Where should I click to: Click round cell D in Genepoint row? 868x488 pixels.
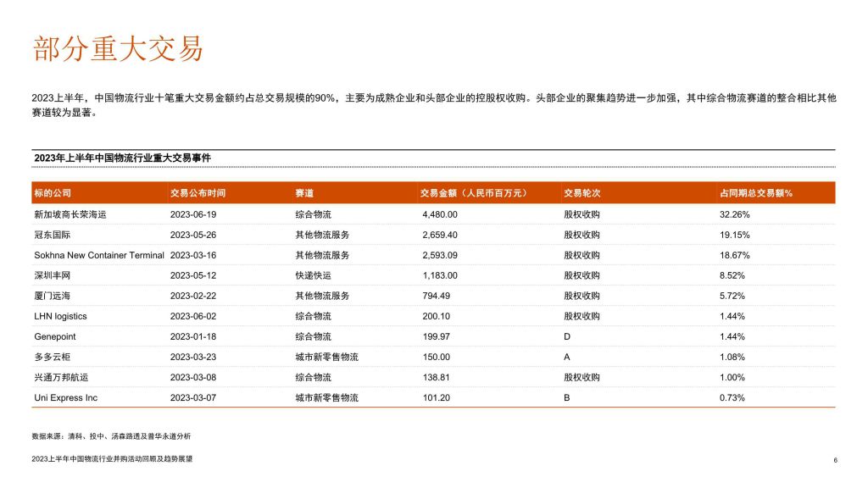tap(567, 336)
